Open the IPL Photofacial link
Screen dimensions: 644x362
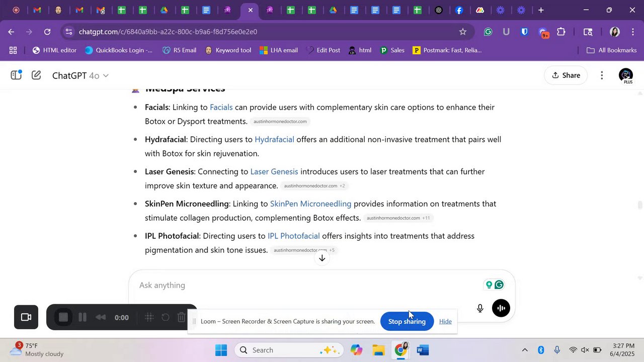[x=294, y=236]
